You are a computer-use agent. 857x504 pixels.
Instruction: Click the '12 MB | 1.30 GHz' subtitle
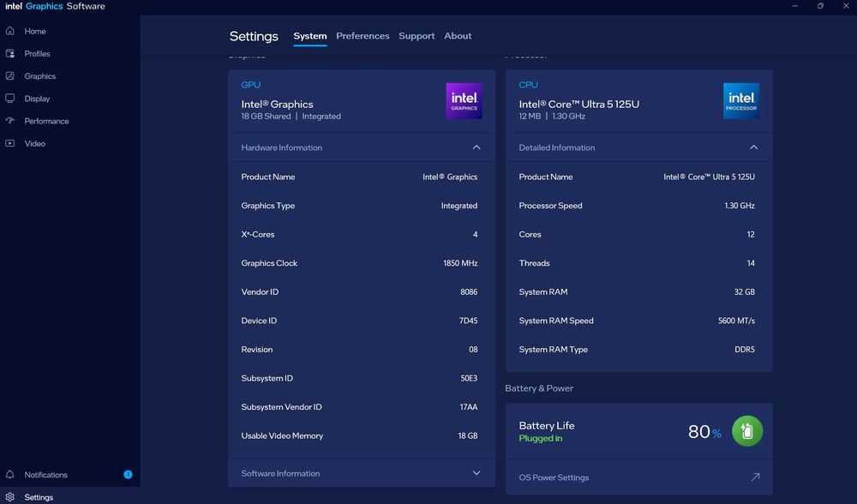point(552,116)
